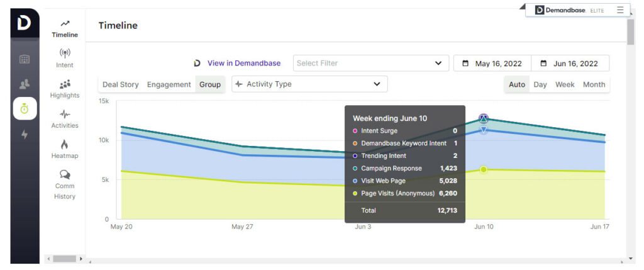The height and width of the screenshot is (270, 644).
Task: Click the Jun 10 Page Visits data point
Action: pos(483,169)
